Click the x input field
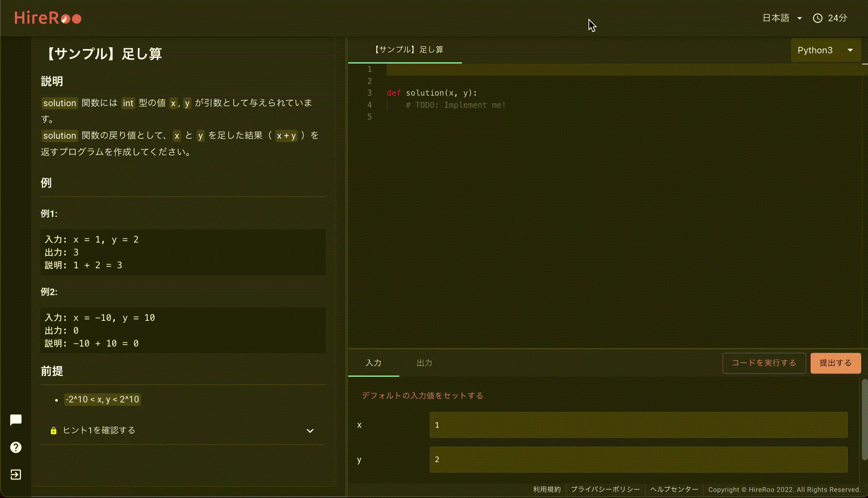Screen dimensions: 868x498 [638, 425]
